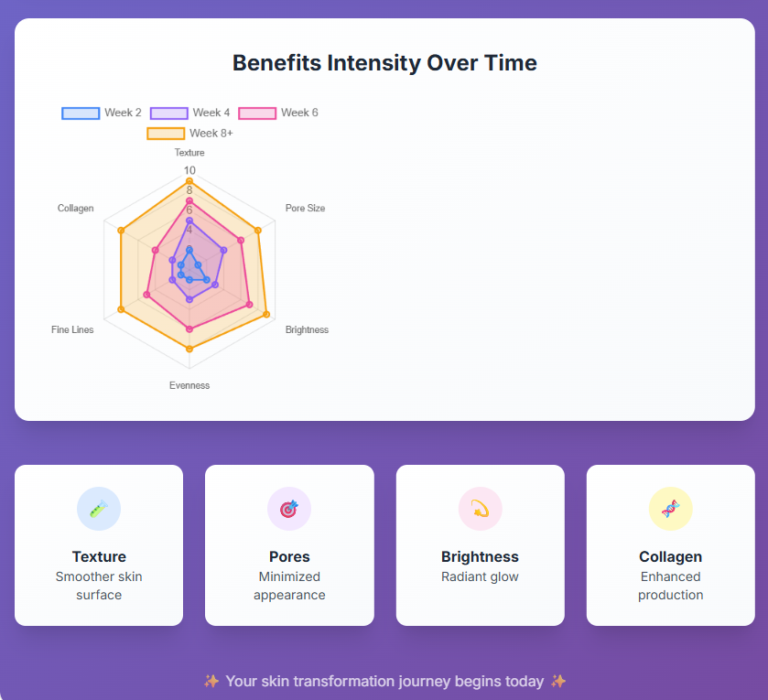Image resolution: width=768 pixels, height=700 pixels.
Task: Click the Evenness axis label
Action: point(189,385)
